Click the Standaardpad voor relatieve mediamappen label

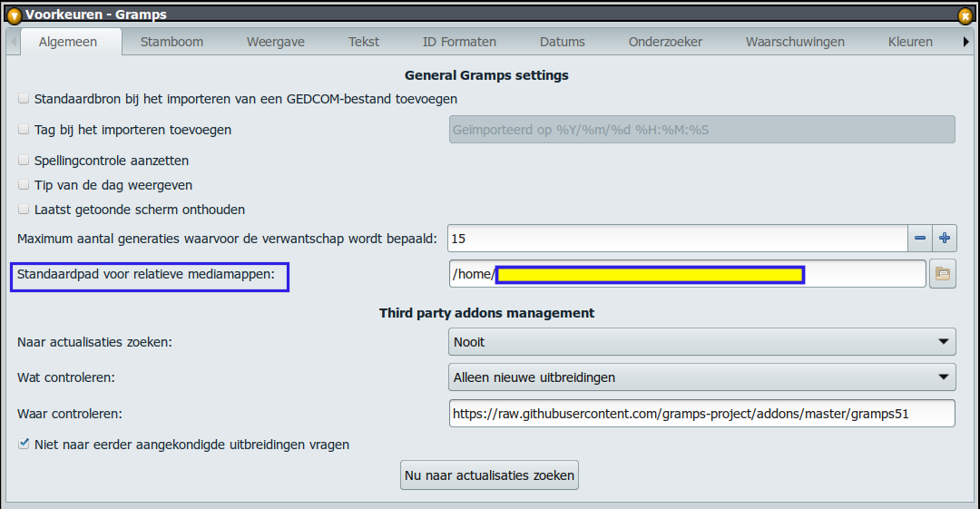(x=145, y=274)
